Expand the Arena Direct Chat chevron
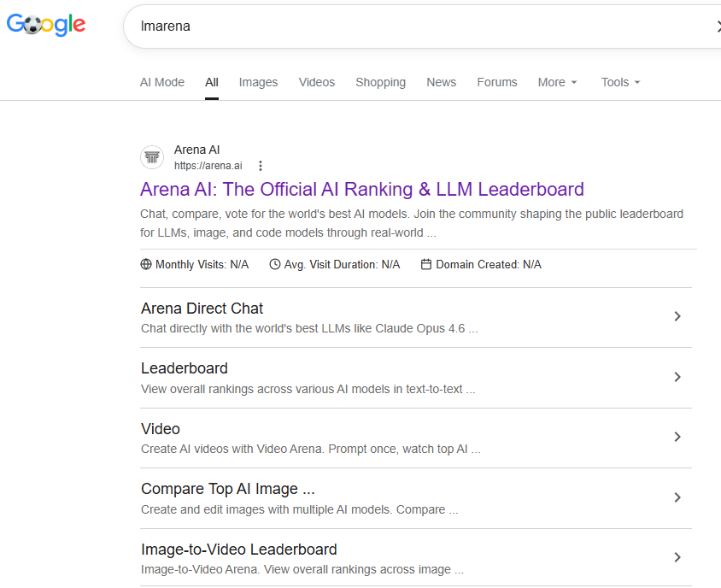Image resolution: width=721 pixels, height=588 pixels. coord(677,316)
